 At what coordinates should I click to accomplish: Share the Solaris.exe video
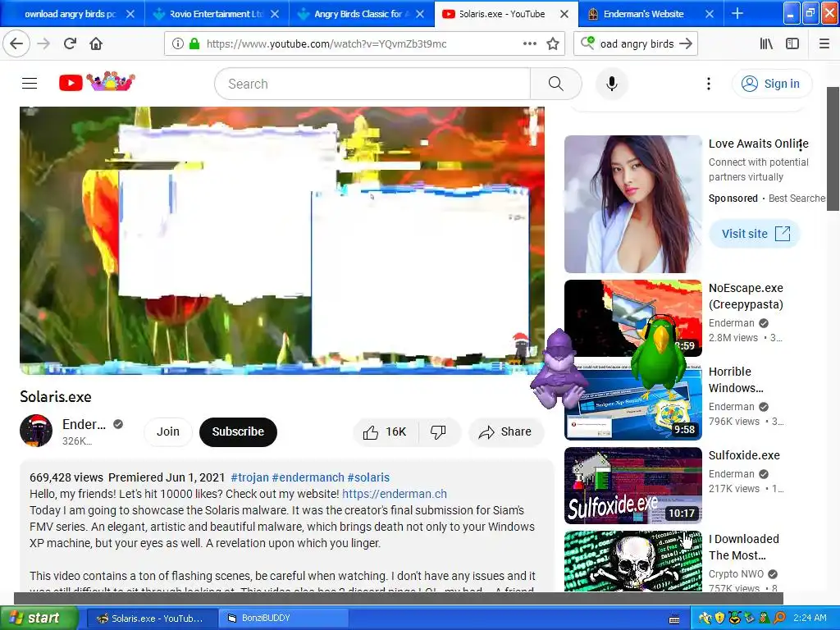coord(505,431)
